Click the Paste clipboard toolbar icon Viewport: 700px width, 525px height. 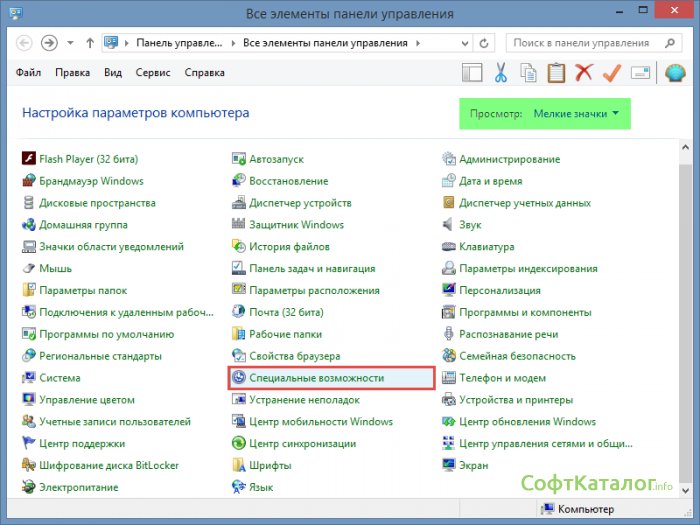coord(556,73)
